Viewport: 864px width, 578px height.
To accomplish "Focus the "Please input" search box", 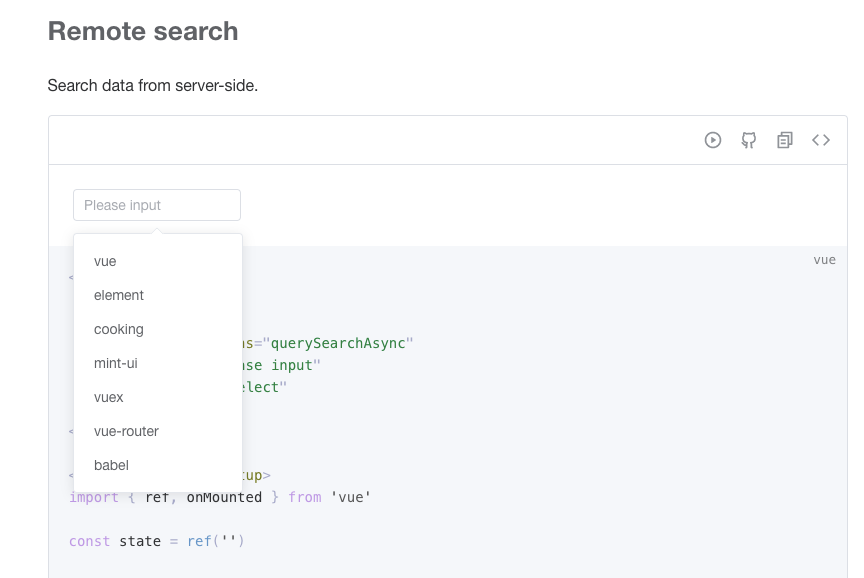I will [x=156, y=204].
